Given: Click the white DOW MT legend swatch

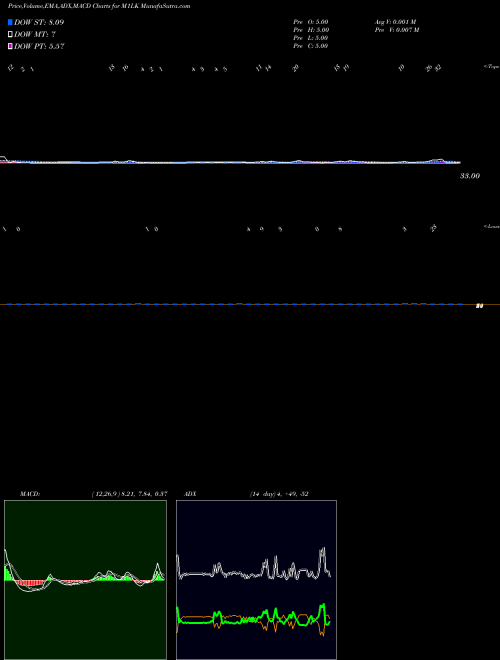Looking at the screenshot, I should tap(10, 35).
